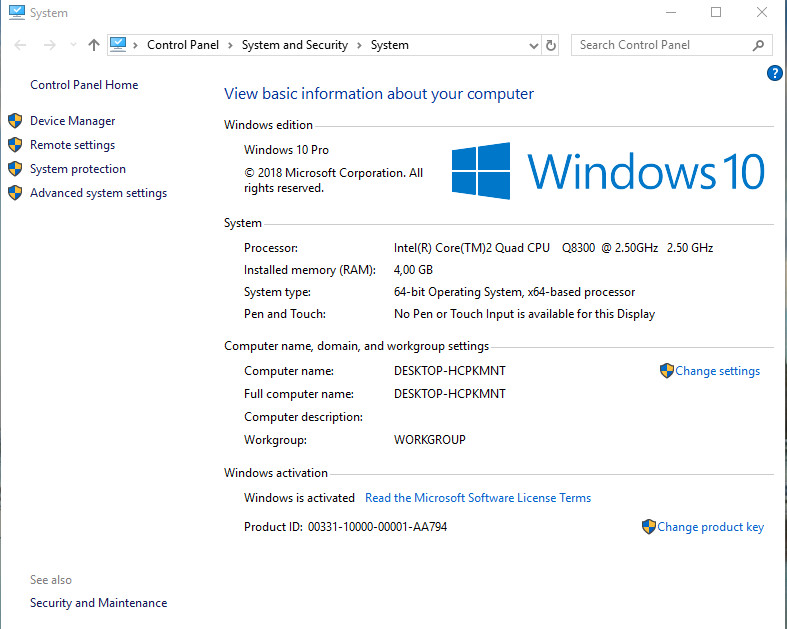This screenshot has height=629, width=787.
Task: Open Advanced system settings
Action: (x=98, y=193)
